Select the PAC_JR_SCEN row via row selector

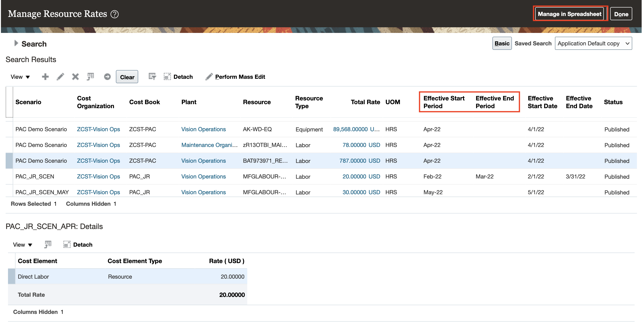click(9, 177)
